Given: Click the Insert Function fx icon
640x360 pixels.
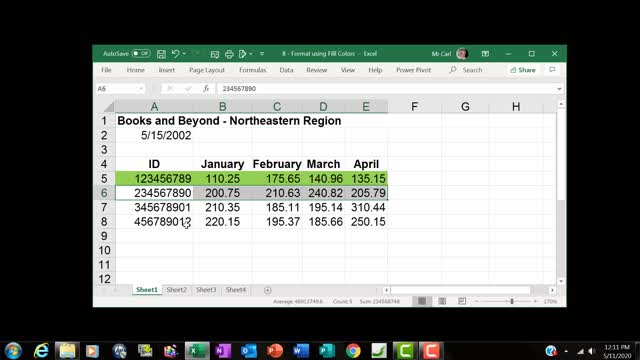Looking at the screenshot, I should 206,89.
